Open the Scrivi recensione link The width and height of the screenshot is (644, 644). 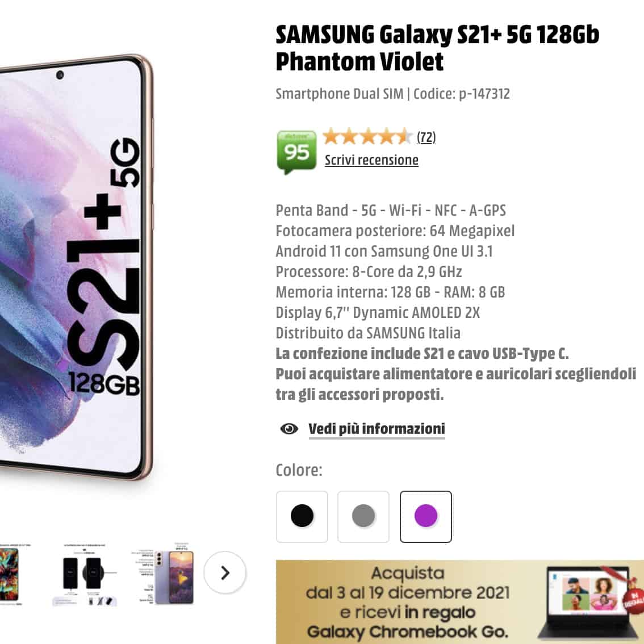point(371,160)
